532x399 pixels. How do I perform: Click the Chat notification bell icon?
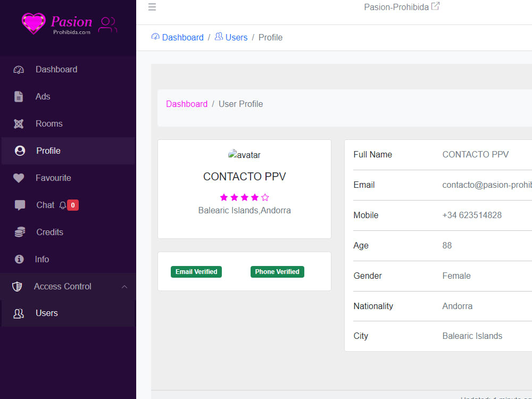(62, 205)
